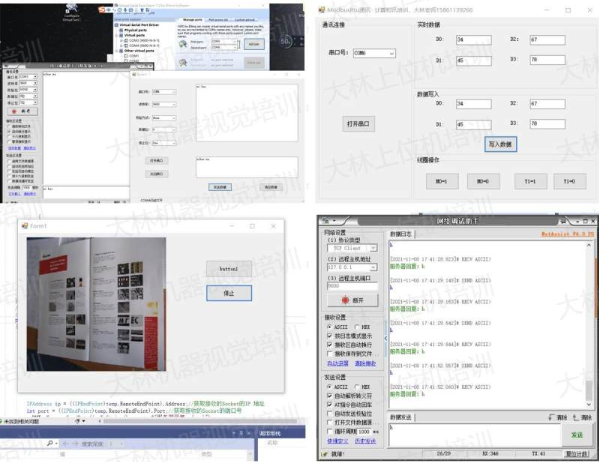The width and height of the screenshot is (599, 462).
Task: Click the 断开 button in 网络调试助手
Action: [x=353, y=300]
